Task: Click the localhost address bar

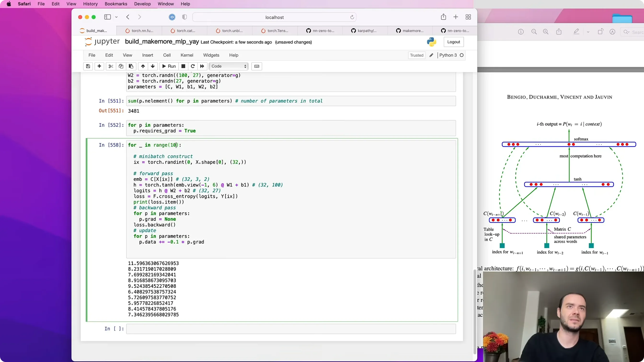Action: click(274, 17)
